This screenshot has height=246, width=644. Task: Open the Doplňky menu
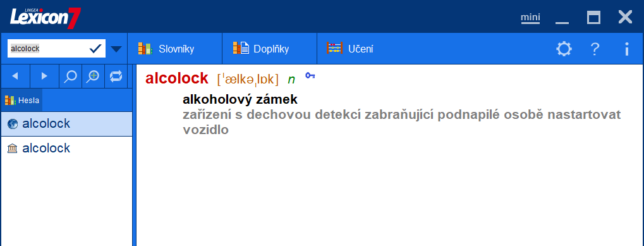point(269,49)
